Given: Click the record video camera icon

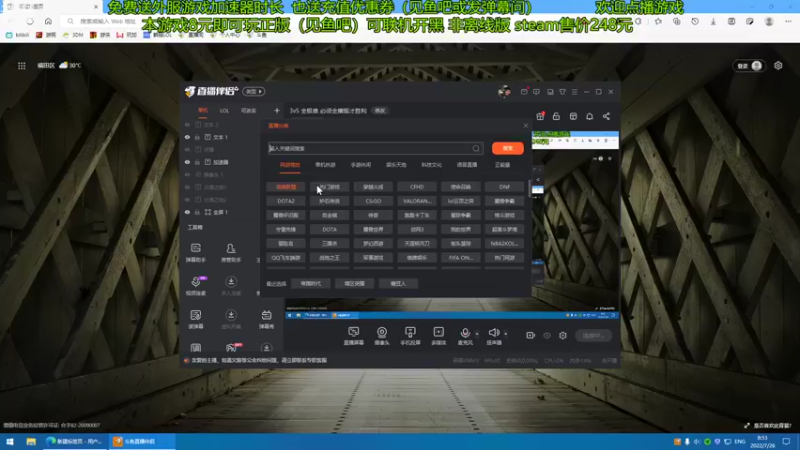Looking at the screenshot, I should [531, 335].
